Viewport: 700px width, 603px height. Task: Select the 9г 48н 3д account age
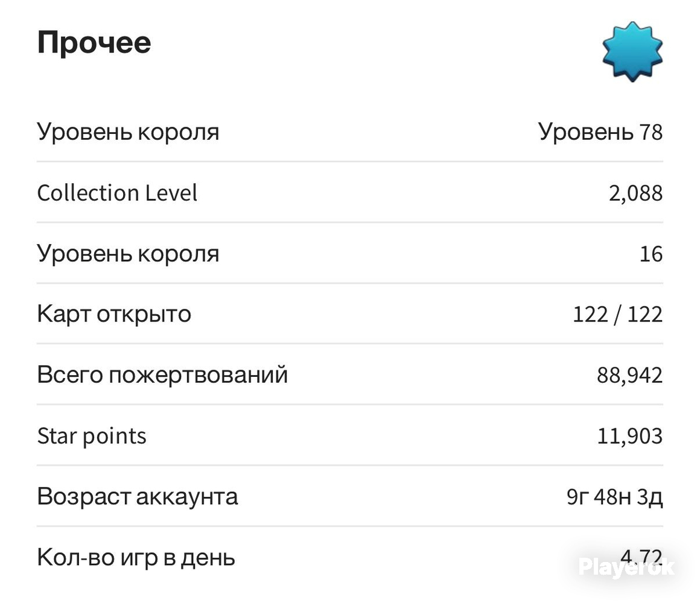[x=615, y=497]
